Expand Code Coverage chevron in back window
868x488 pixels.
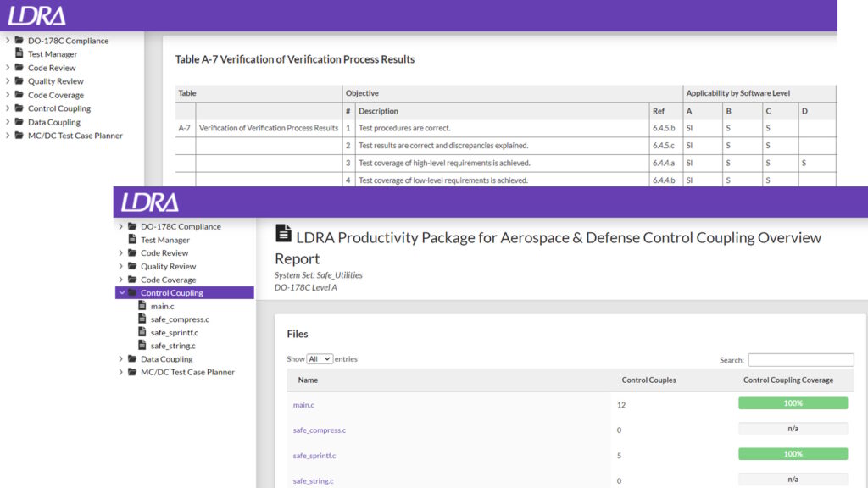8,95
